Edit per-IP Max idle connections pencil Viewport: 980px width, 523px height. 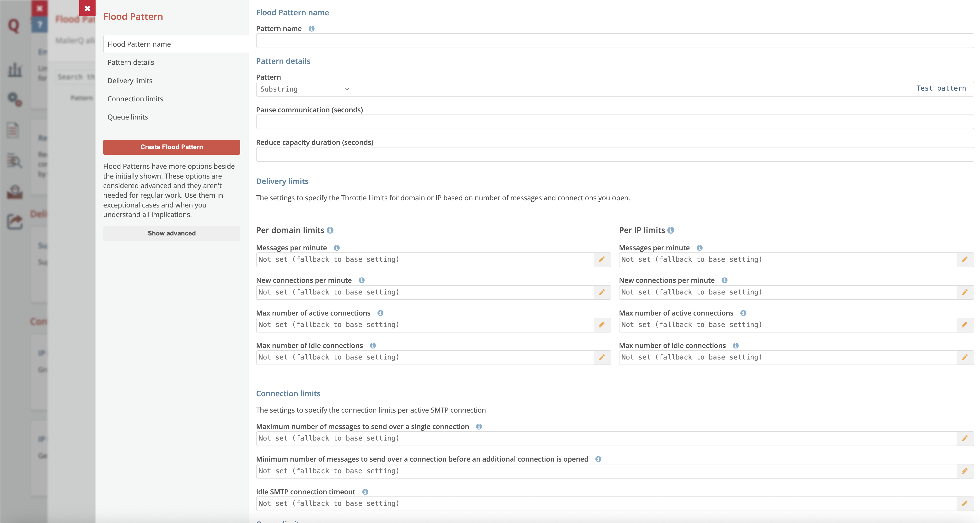(x=965, y=357)
